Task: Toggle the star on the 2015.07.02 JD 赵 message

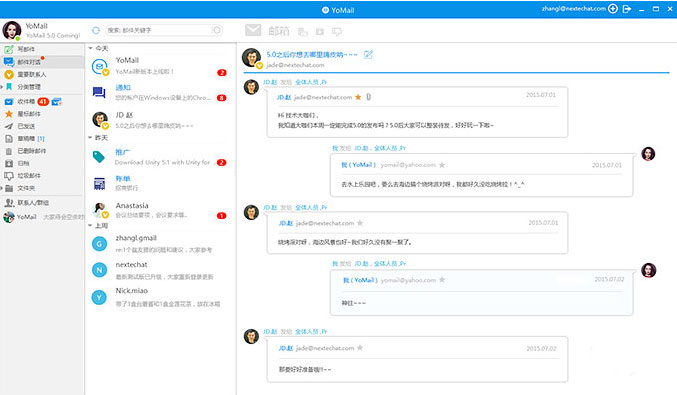Action: pos(360,348)
